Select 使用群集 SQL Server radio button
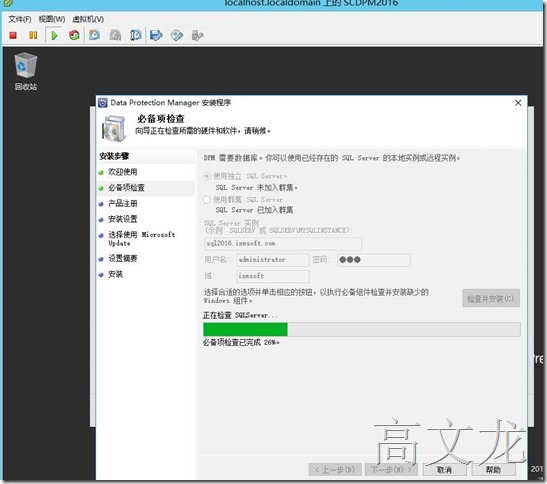 [207, 200]
